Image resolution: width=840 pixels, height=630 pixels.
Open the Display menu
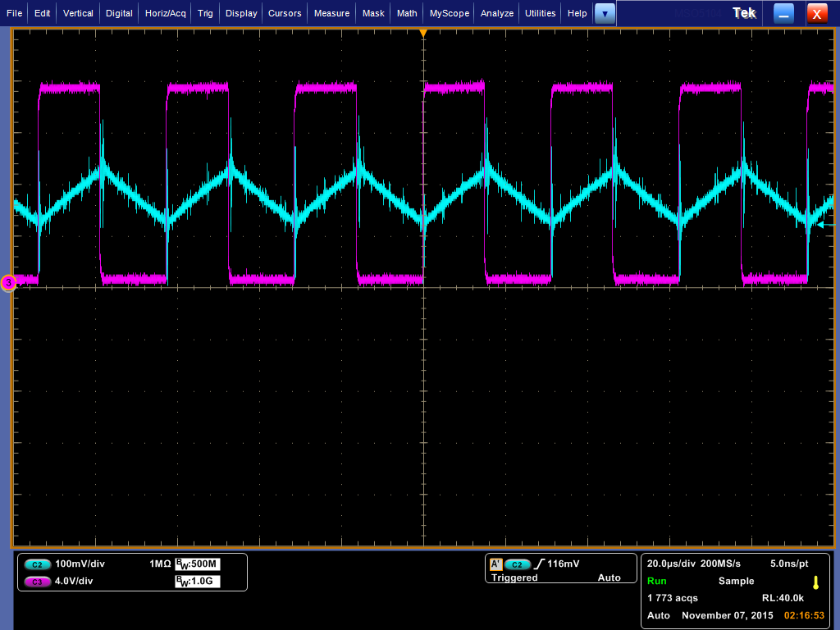click(x=241, y=13)
